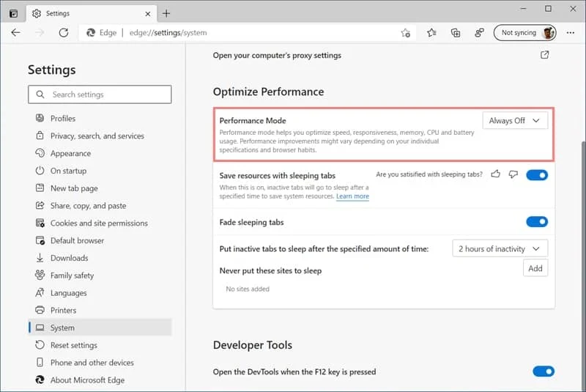Open the 2 hours of inactivity dropdown
The height and width of the screenshot is (392, 586).
(500, 248)
